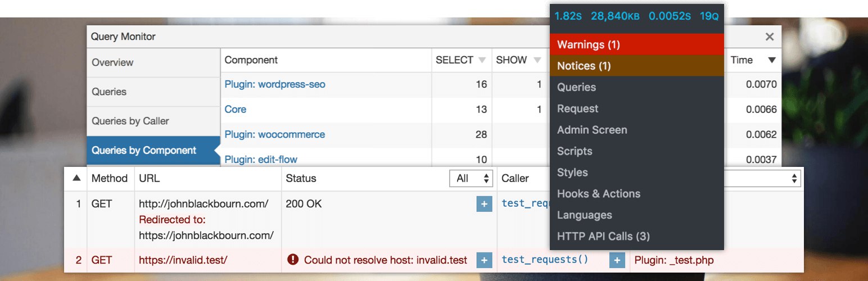The image size is (868, 281).
Task: Close the Query Monitor panel
Action: 770,37
